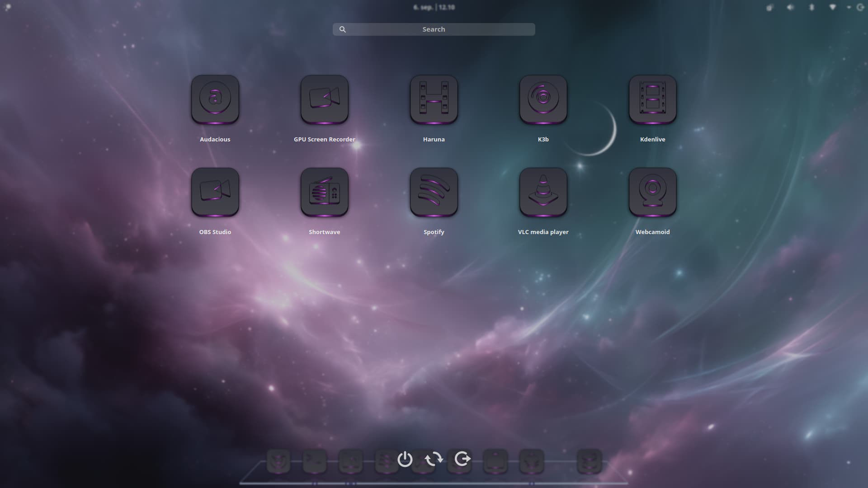Open GPU Screen Recorder app
The image size is (868, 488).
coord(325,99)
